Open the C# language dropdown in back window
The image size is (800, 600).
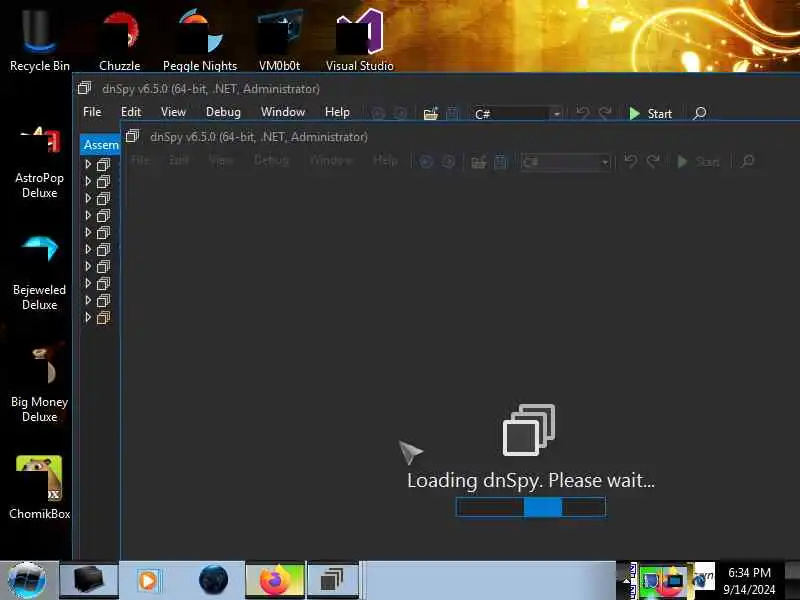tap(517, 113)
